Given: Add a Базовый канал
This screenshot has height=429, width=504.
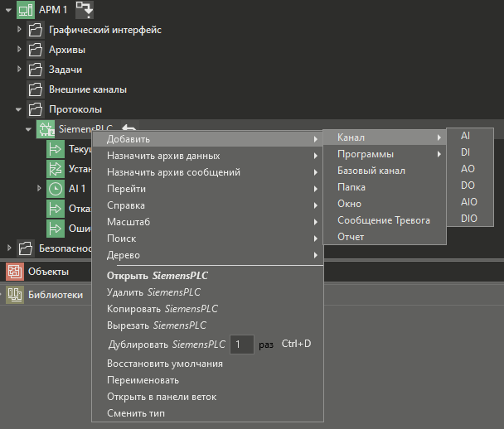Looking at the screenshot, I should pyautogui.click(x=385, y=171).
